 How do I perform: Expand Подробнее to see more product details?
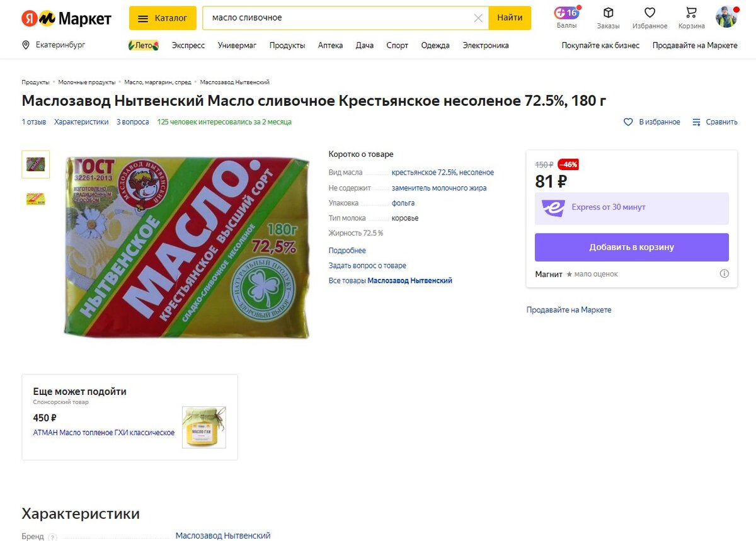tap(346, 250)
